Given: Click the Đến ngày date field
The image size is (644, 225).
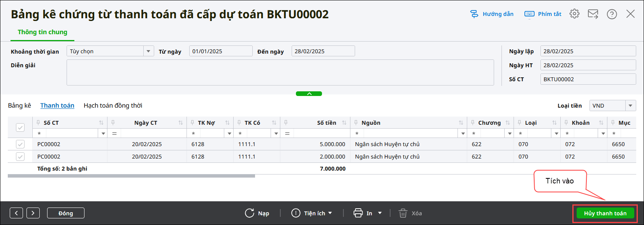Looking at the screenshot, I should coord(323,51).
